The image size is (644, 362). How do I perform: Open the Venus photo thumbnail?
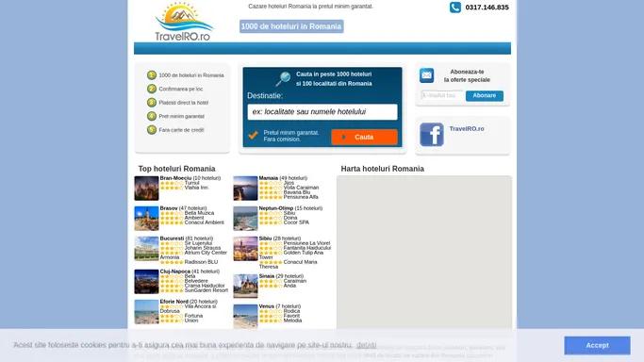coord(245,317)
